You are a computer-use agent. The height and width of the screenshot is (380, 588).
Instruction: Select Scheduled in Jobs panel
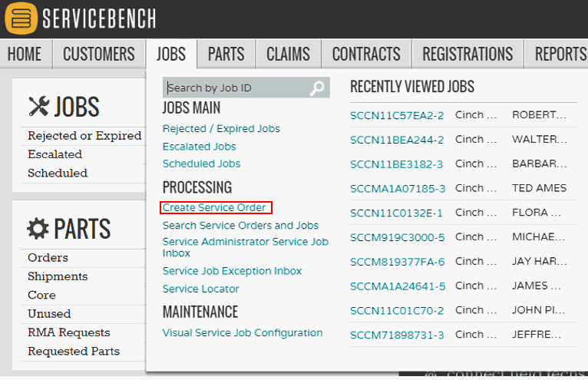point(58,173)
